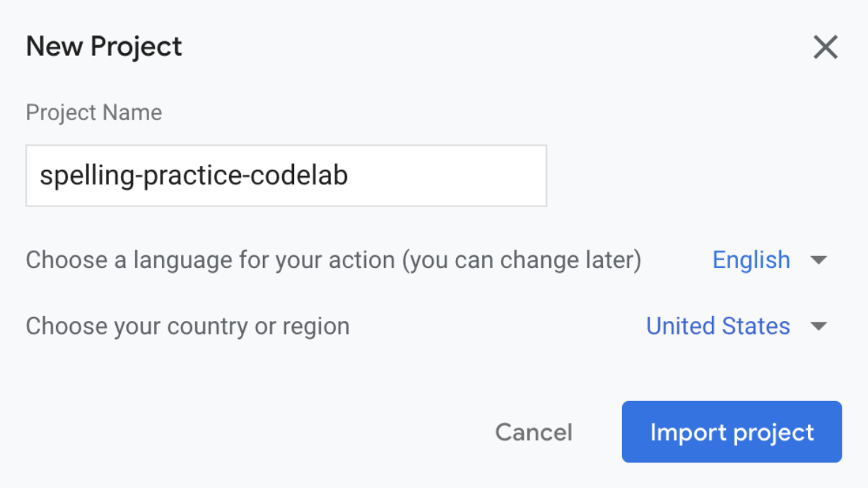Click the arrow beside United States

click(x=819, y=326)
